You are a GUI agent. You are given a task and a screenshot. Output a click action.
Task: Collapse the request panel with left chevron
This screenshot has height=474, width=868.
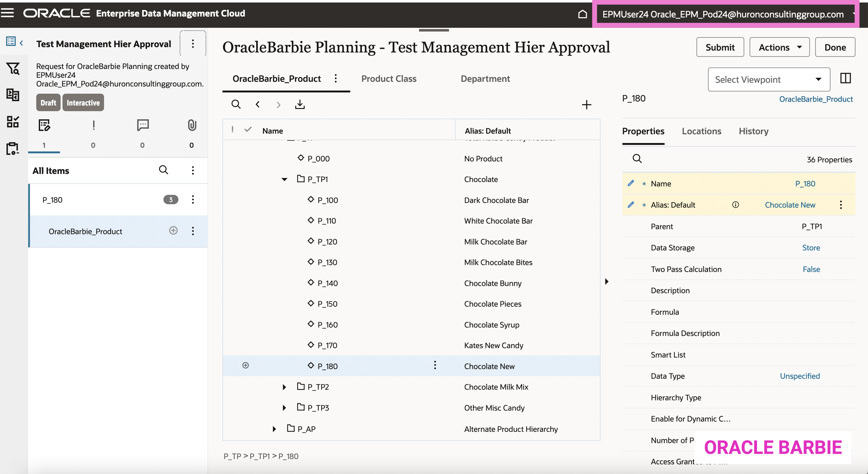pos(21,43)
